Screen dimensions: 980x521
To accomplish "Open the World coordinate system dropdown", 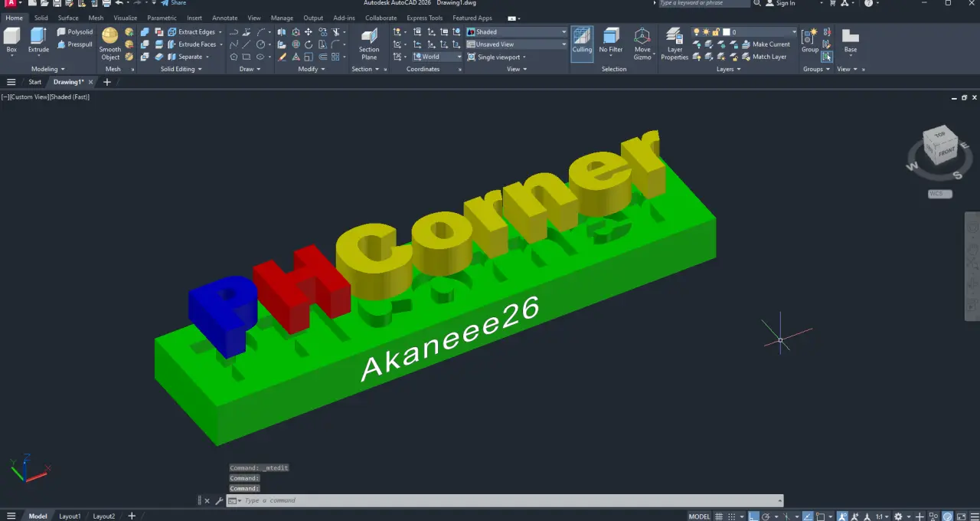I will tap(437, 57).
